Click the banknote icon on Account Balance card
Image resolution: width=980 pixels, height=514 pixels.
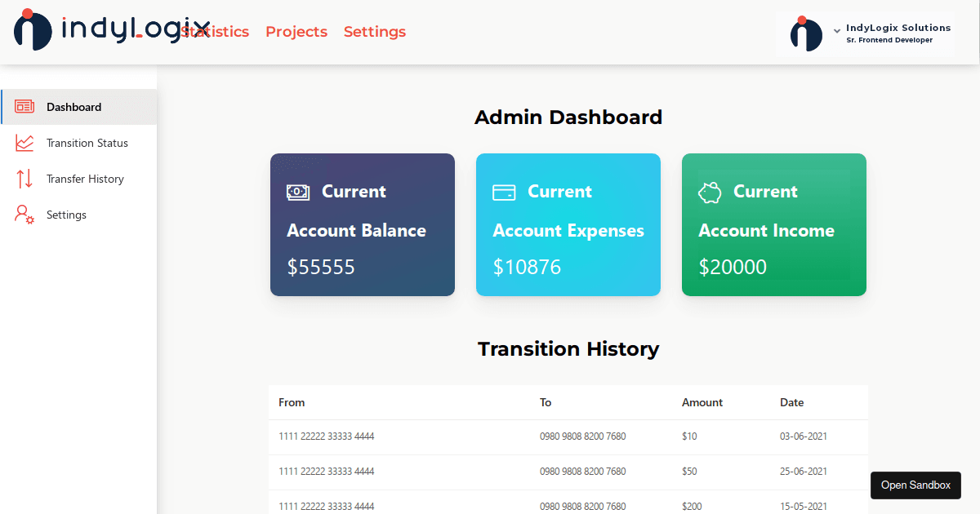(x=298, y=192)
